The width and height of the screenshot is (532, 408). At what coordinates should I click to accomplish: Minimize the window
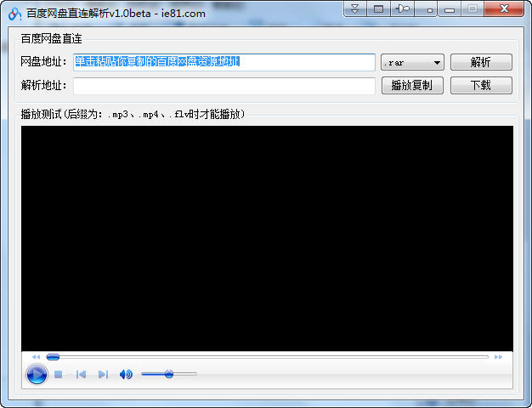click(x=450, y=8)
